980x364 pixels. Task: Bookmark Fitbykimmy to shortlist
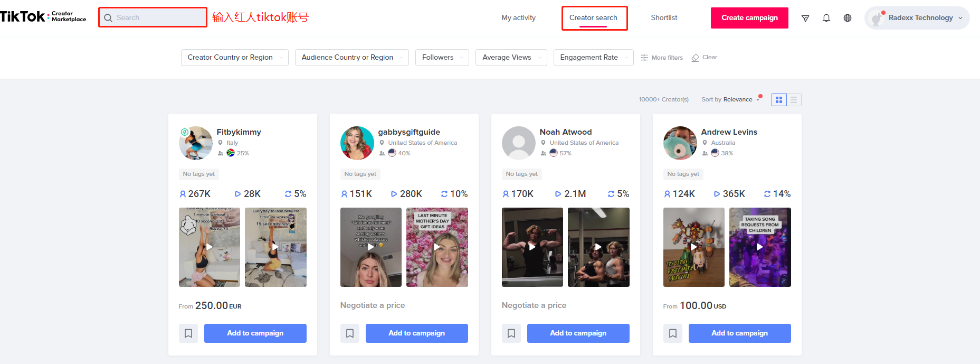pyautogui.click(x=188, y=333)
